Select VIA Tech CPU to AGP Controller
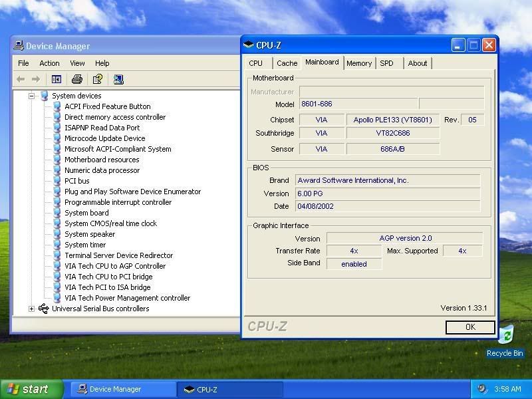This screenshot has height=399, width=532. [x=114, y=266]
